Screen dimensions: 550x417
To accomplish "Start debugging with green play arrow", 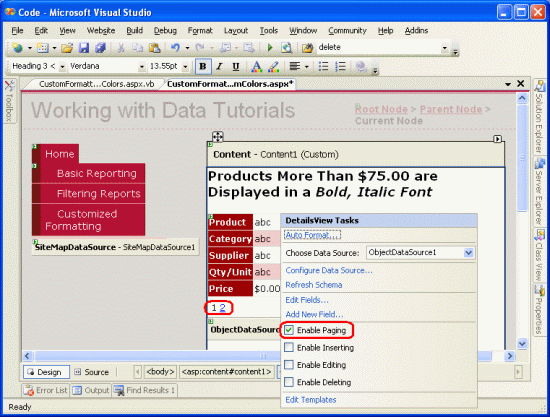I will (x=270, y=47).
